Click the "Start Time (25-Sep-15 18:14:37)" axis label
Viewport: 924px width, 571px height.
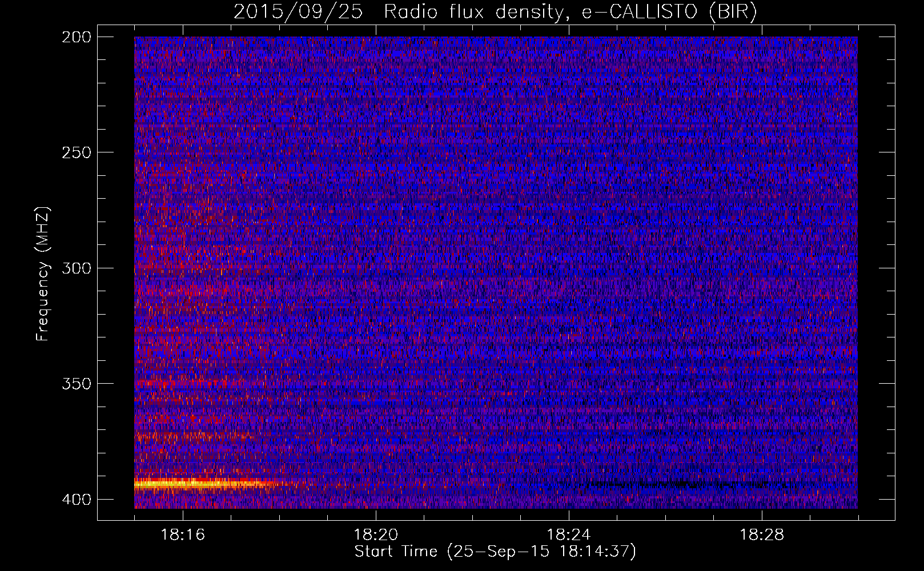pos(495,552)
